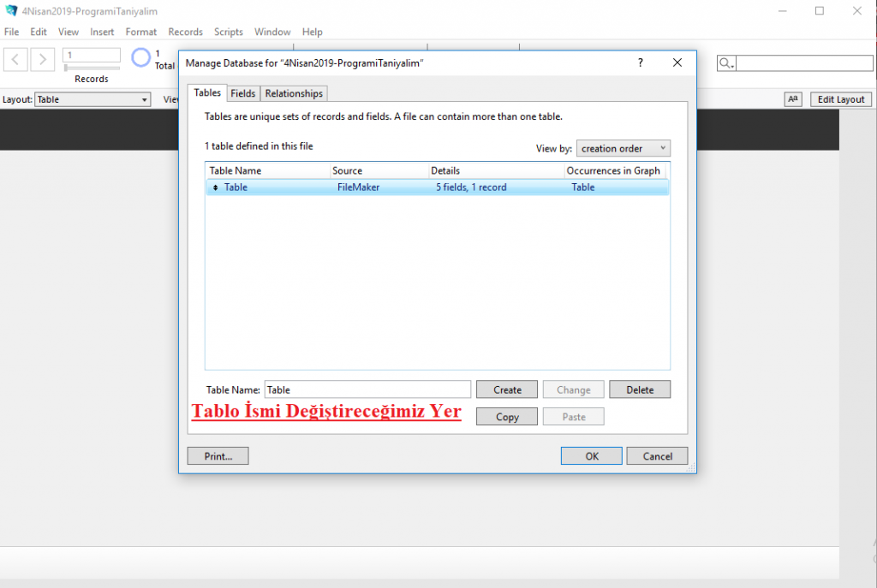Image resolution: width=877 pixels, height=588 pixels.
Task: Close the Manage Database dialog
Action: pyautogui.click(x=677, y=62)
